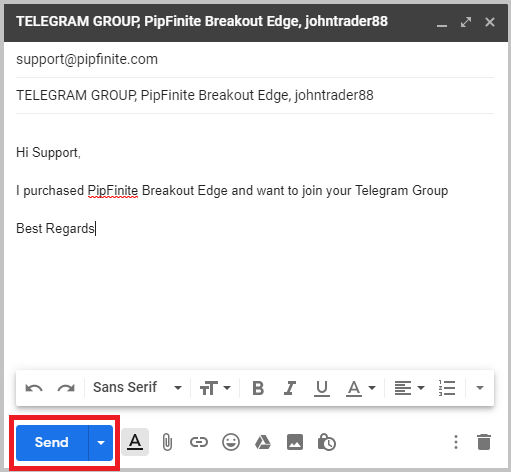
Task: Click the blue Send button
Action: (x=52, y=443)
